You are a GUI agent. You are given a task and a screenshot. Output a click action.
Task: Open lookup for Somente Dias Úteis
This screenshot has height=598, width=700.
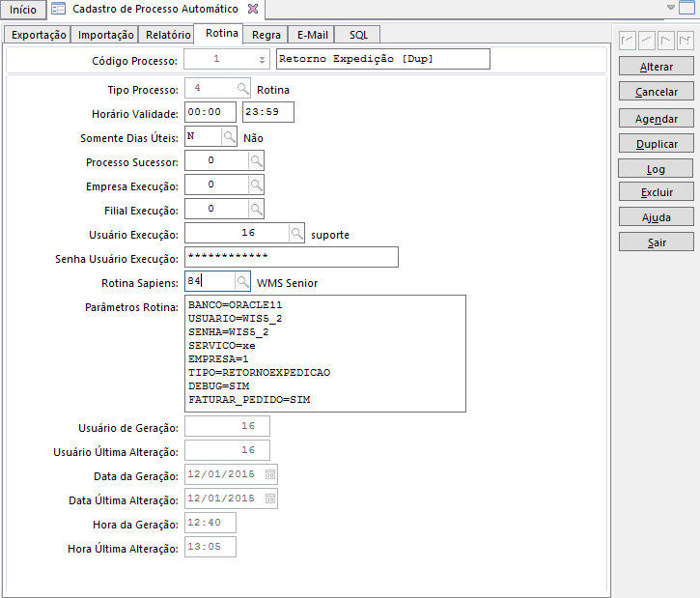pos(229,137)
